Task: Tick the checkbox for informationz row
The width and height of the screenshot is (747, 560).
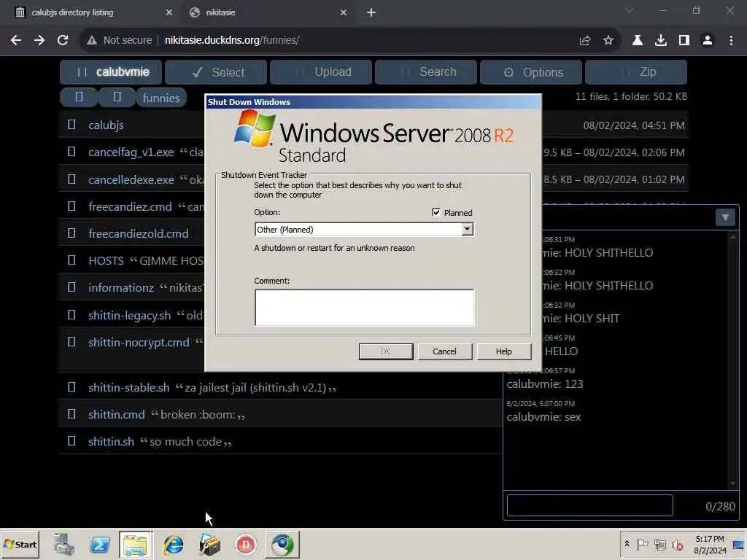Action: tap(71, 287)
